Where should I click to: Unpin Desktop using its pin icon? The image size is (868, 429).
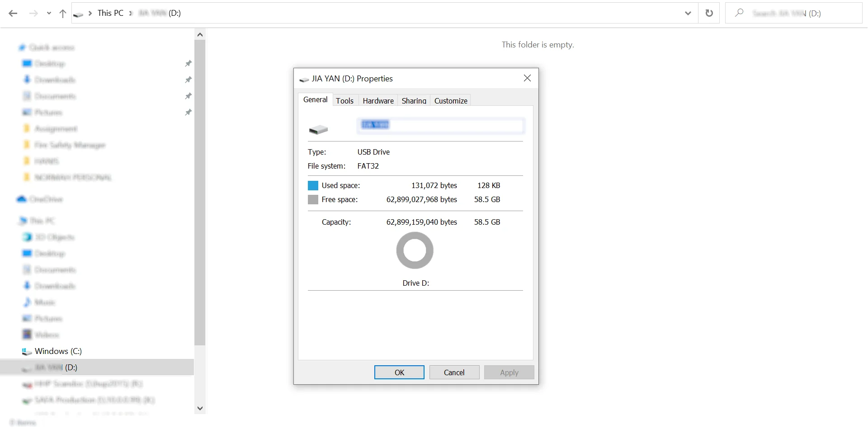point(188,64)
